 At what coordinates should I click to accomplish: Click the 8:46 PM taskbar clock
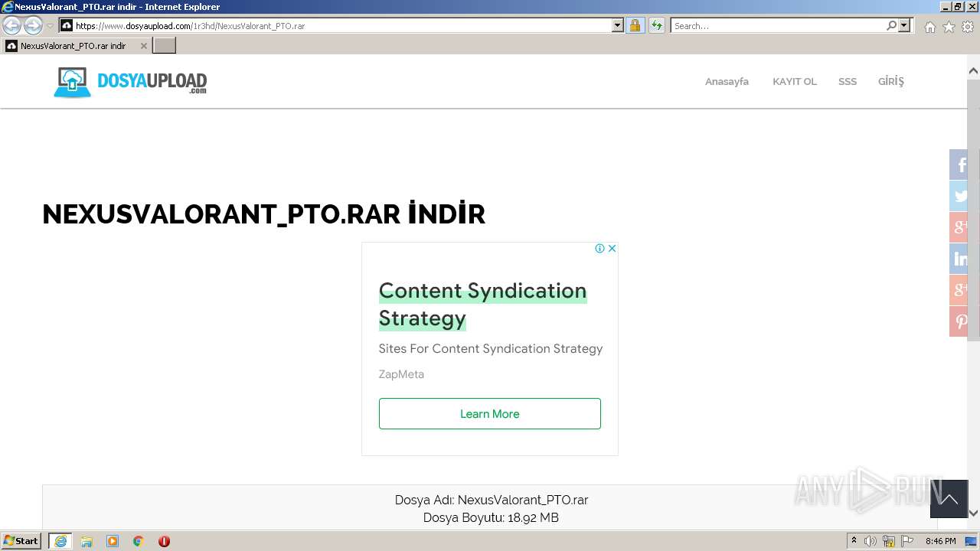click(940, 541)
